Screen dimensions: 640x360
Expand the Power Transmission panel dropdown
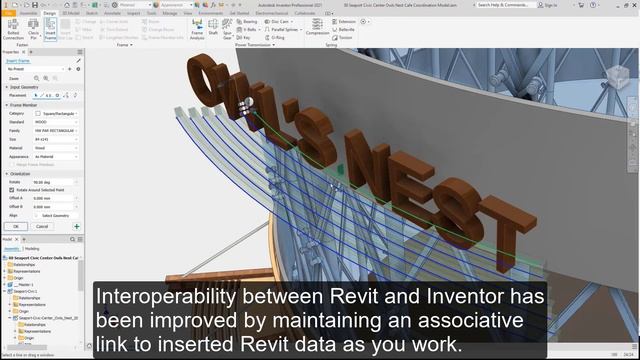click(x=273, y=45)
